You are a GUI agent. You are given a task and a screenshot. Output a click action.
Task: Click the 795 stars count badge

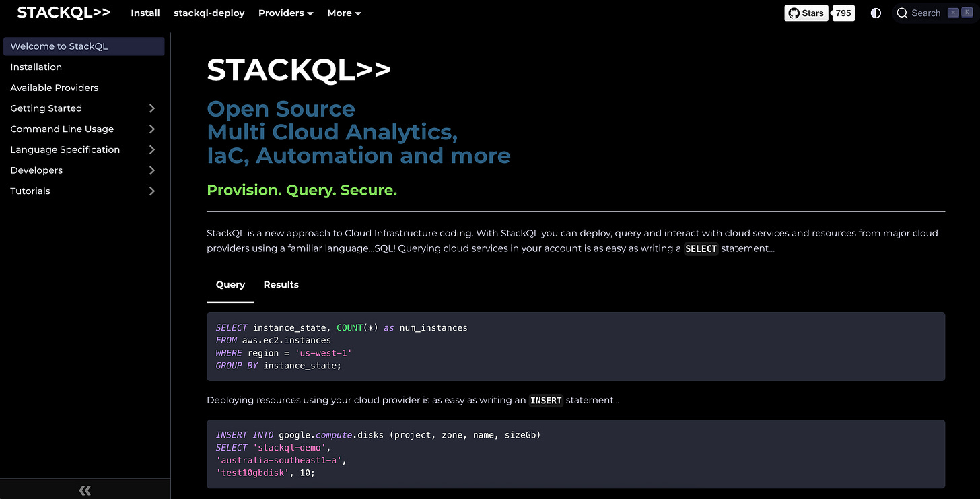point(843,13)
